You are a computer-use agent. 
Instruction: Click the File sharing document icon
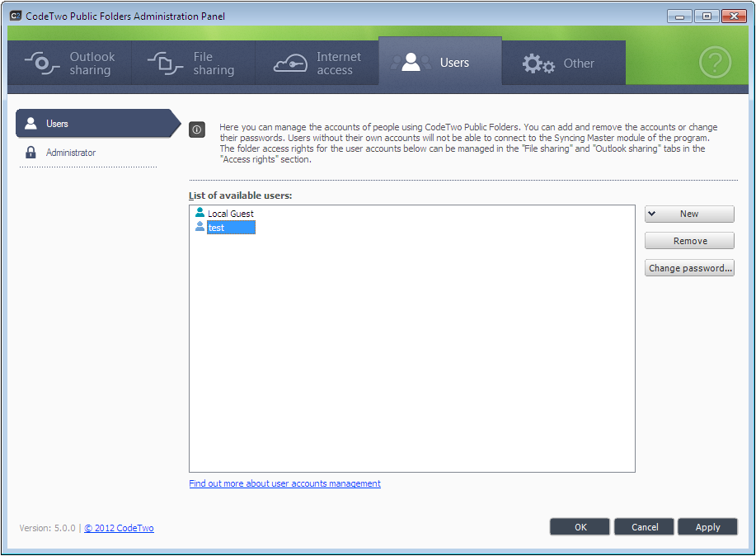point(166,64)
